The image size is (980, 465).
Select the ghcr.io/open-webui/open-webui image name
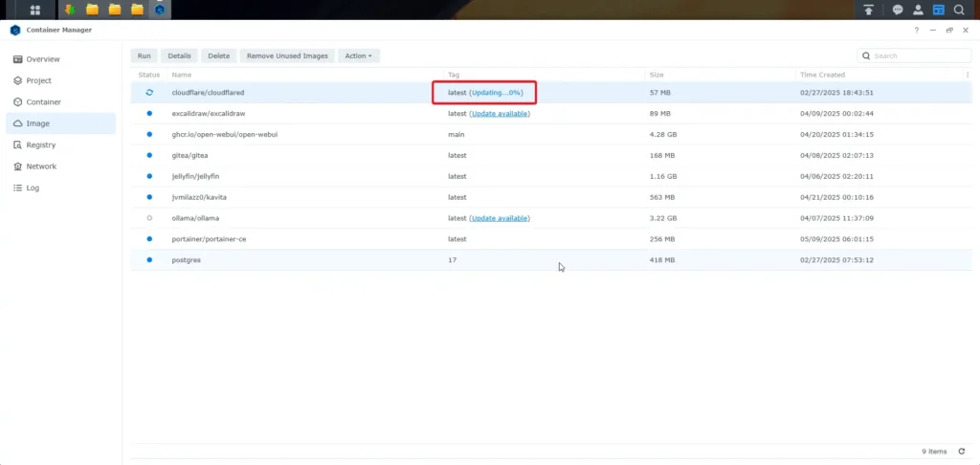(225, 134)
